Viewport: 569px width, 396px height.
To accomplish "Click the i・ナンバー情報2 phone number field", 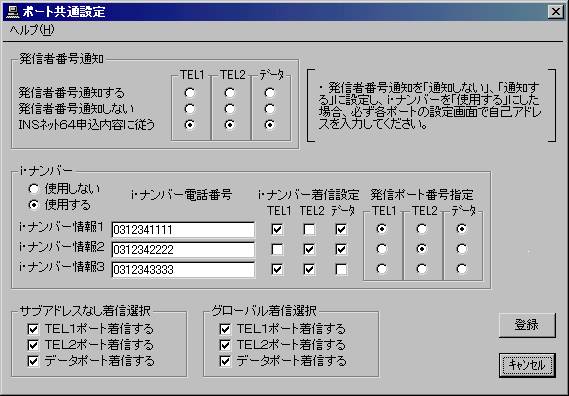I will 183,250.
